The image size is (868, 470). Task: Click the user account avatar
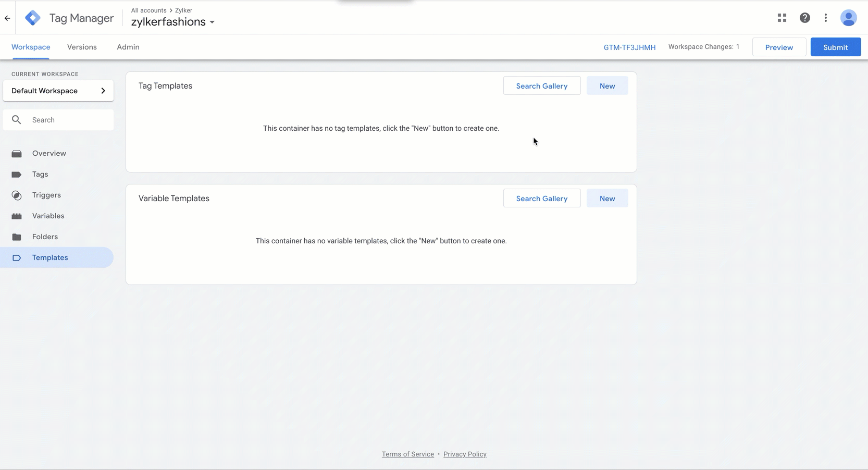849,18
